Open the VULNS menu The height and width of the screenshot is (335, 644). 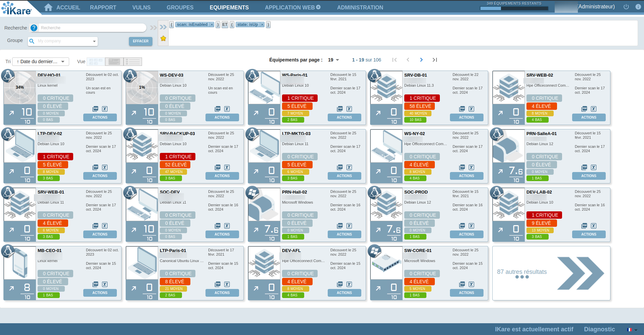click(141, 7)
